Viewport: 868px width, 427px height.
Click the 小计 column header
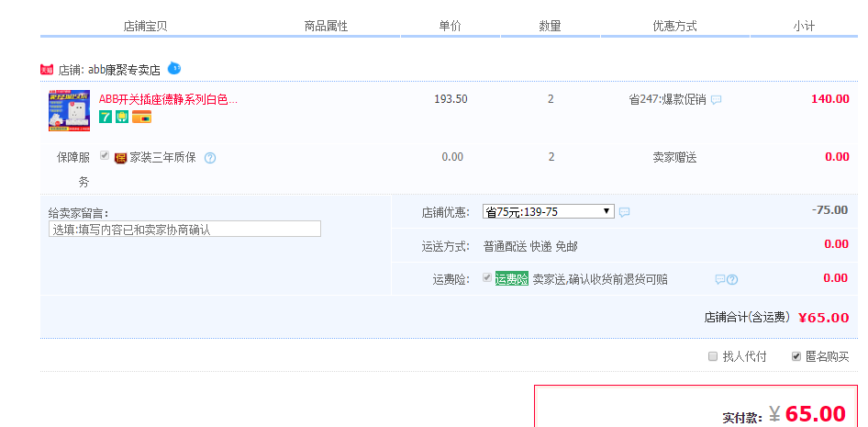804,26
